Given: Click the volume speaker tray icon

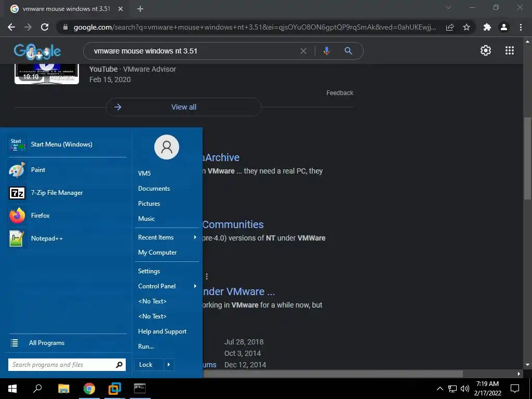Looking at the screenshot, I should click(x=465, y=389).
